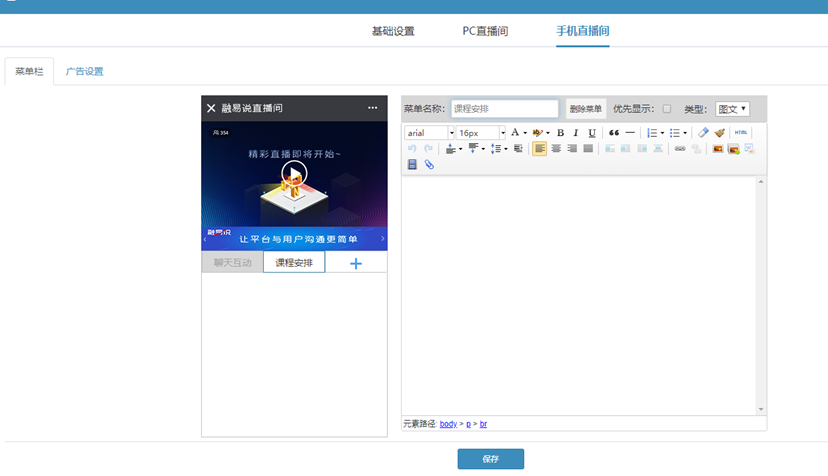Advance the banner with the right arrow
This screenshot has height=476, width=828.
pyautogui.click(x=383, y=239)
